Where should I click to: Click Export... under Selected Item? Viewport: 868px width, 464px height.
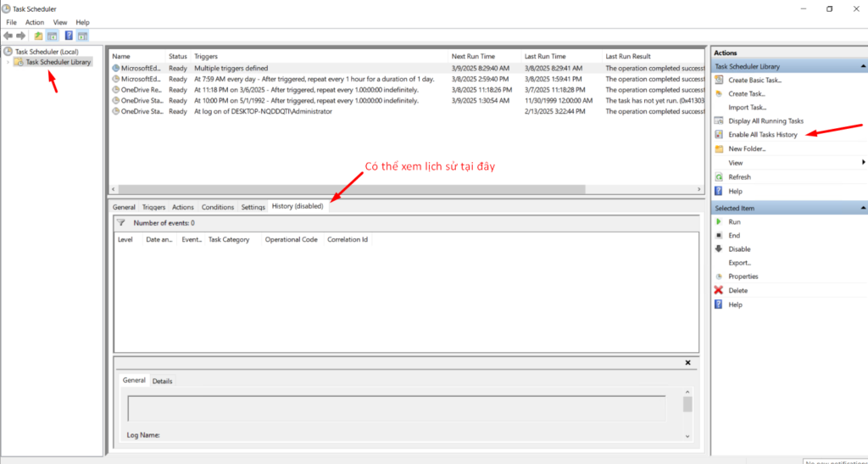739,262
